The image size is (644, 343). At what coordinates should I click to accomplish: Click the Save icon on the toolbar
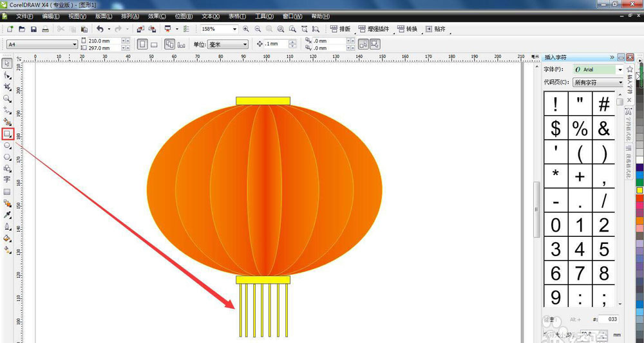(x=33, y=29)
